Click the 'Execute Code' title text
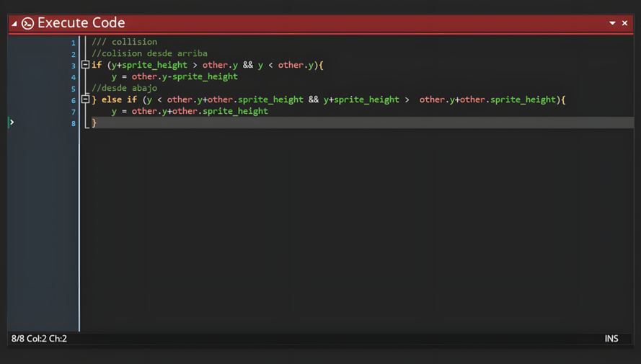Image resolution: width=641 pixels, height=364 pixels. [x=81, y=23]
